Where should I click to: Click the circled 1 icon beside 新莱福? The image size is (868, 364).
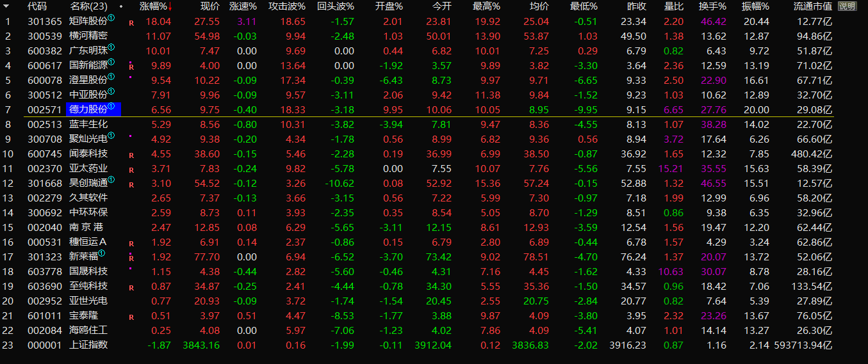click(102, 254)
